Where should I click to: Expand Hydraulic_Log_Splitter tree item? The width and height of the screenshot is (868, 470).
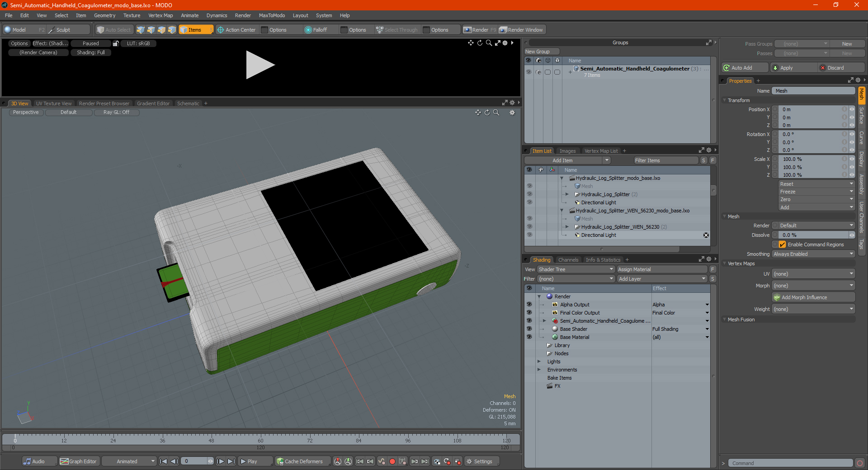pyautogui.click(x=567, y=194)
